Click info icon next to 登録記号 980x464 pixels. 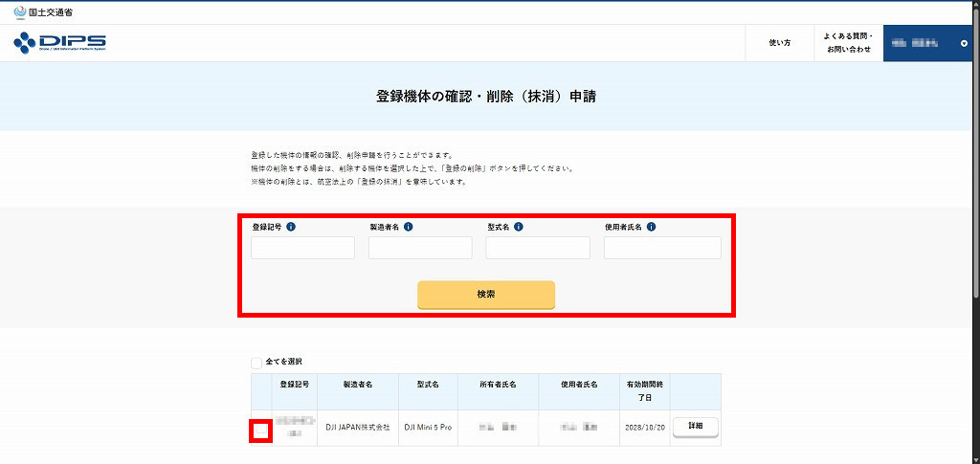[x=291, y=227]
